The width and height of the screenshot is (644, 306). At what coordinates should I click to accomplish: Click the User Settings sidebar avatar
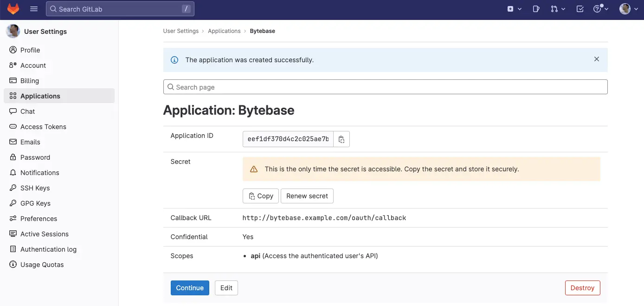tap(13, 31)
